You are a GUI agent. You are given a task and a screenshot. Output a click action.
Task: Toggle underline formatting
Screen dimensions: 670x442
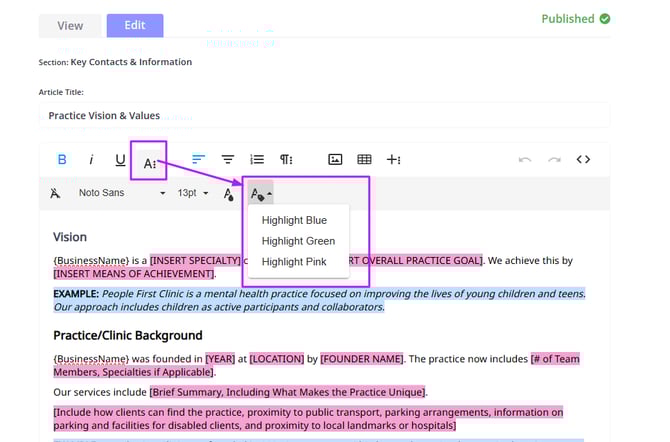point(121,160)
